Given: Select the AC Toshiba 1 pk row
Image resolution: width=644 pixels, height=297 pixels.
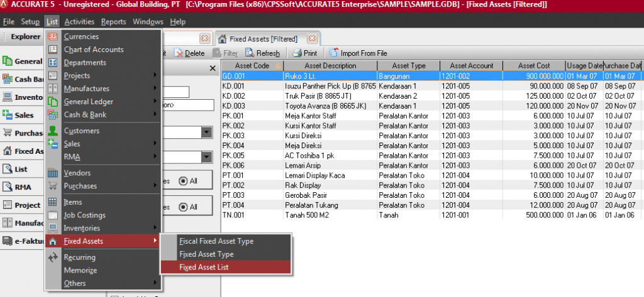Looking at the screenshot, I should tap(433, 156).
